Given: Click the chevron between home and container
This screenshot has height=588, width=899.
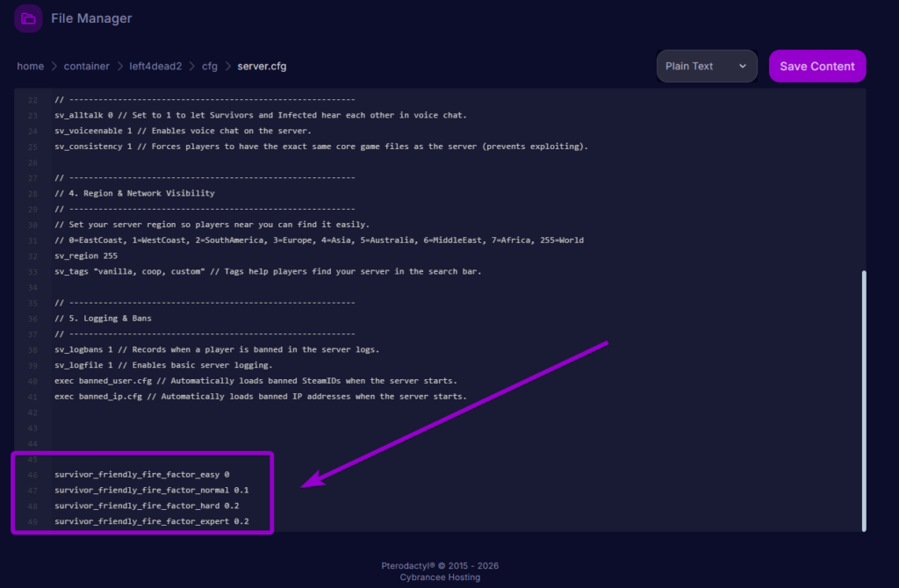Looking at the screenshot, I should (54, 66).
